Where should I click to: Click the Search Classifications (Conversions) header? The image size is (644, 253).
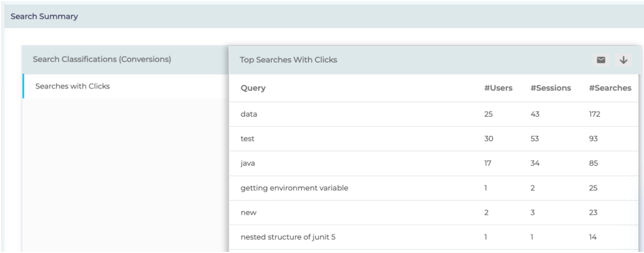(x=102, y=60)
